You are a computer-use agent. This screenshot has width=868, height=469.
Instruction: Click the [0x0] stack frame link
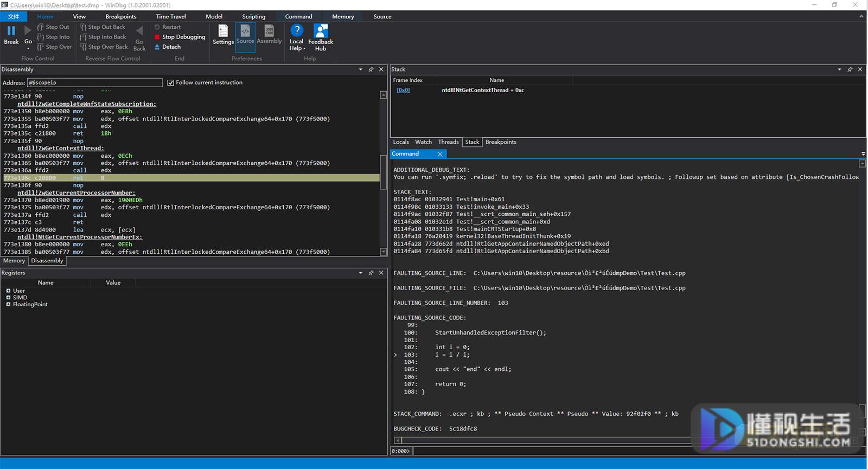click(403, 90)
